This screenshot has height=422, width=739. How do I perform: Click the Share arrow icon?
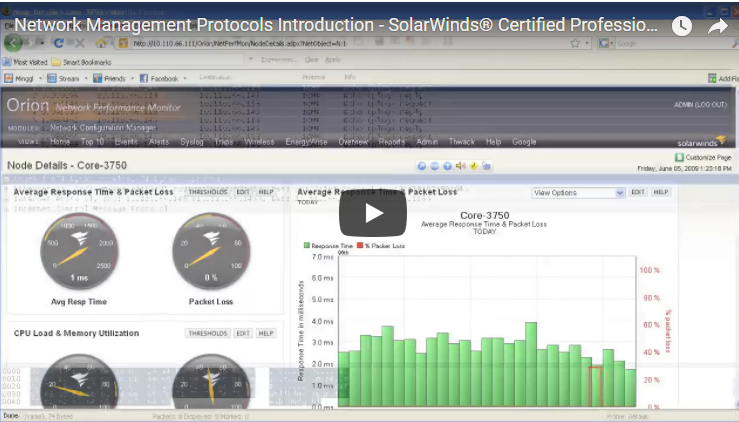point(718,26)
